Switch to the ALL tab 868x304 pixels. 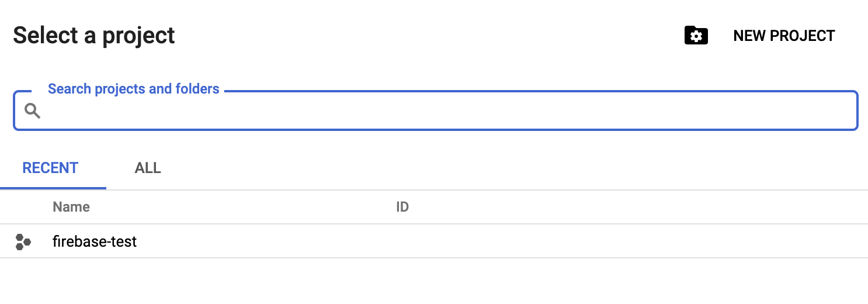pos(148,168)
